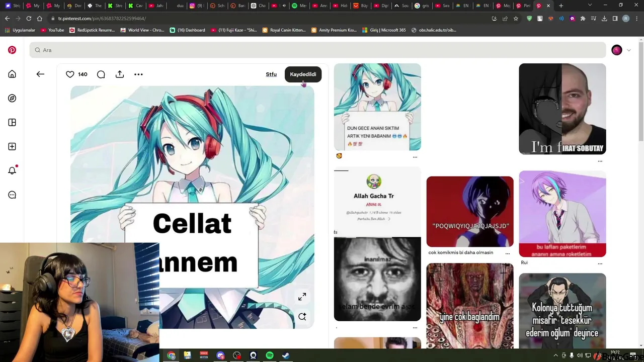Image resolution: width=644 pixels, height=362 pixels.
Task: Share page icon in address bar
Action: [505, 19]
